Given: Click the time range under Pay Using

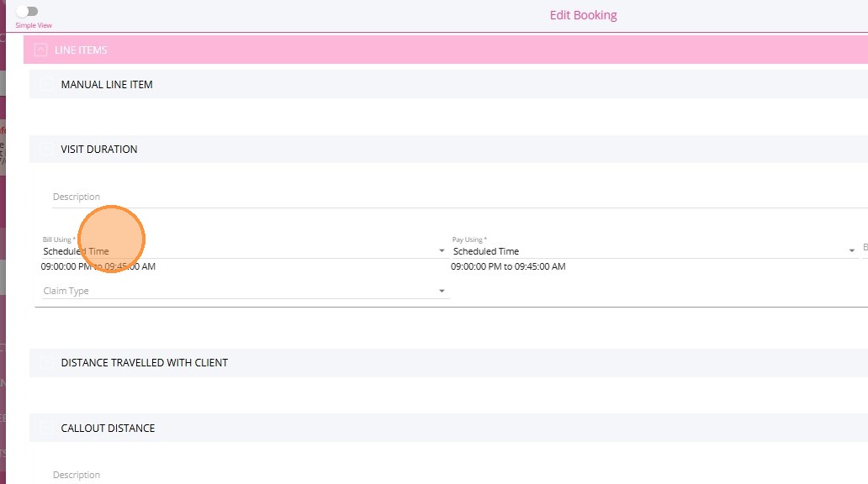Looking at the screenshot, I should [508, 266].
